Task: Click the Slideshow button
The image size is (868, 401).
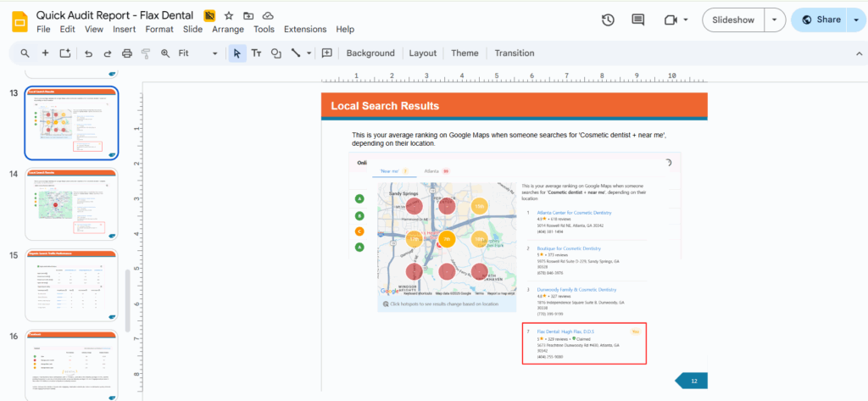Action: (732, 19)
